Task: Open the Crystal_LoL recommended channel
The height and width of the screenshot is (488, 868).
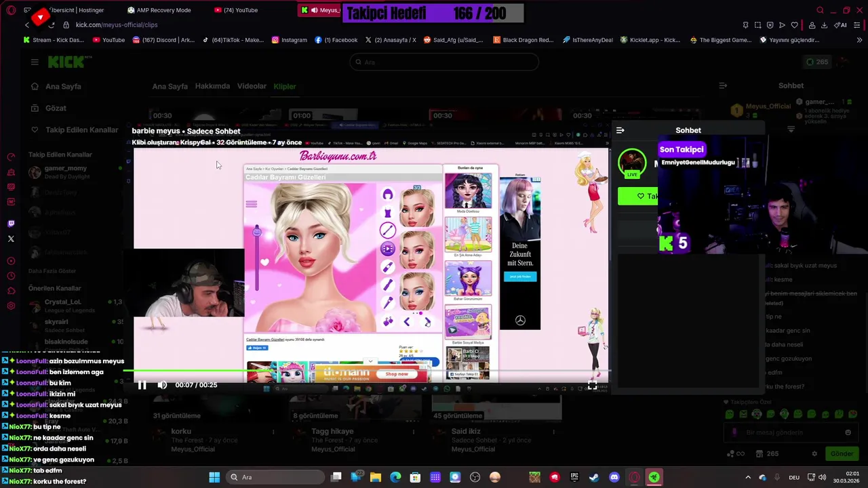Action: 75,306
